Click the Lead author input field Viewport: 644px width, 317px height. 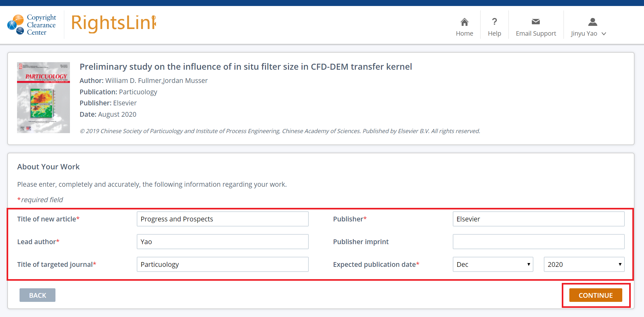pos(222,242)
